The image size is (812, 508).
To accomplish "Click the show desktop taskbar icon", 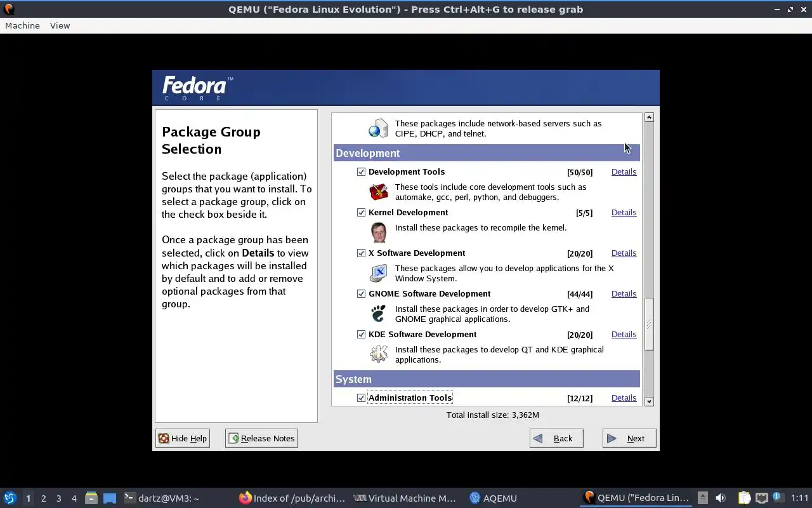I will [110, 498].
